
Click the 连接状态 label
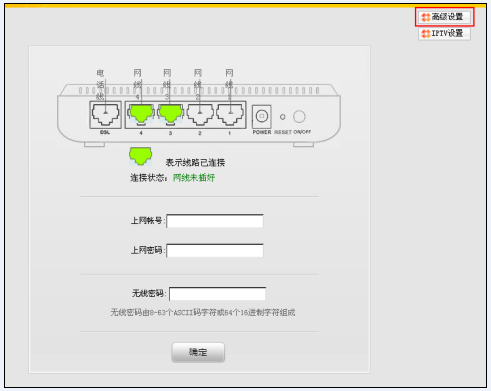(148, 178)
